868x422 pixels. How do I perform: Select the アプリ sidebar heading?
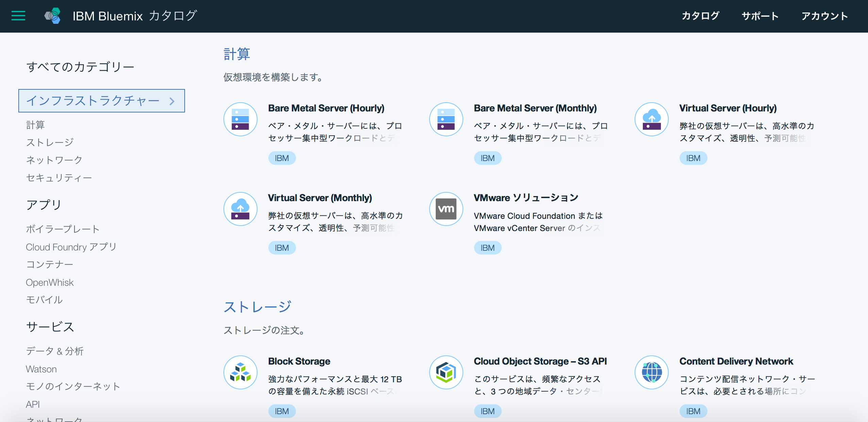[44, 205]
